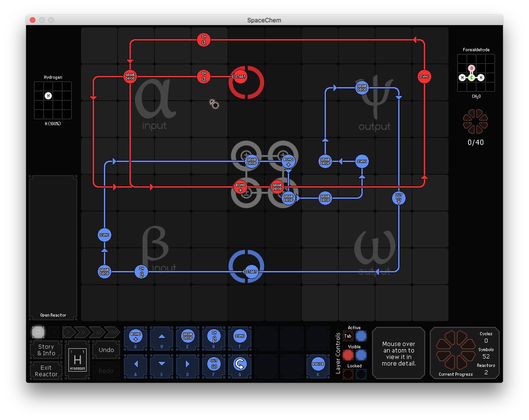Click the blue SYNC node below ψ output
The width and height of the screenshot is (529, 420).
click(362, 161)
